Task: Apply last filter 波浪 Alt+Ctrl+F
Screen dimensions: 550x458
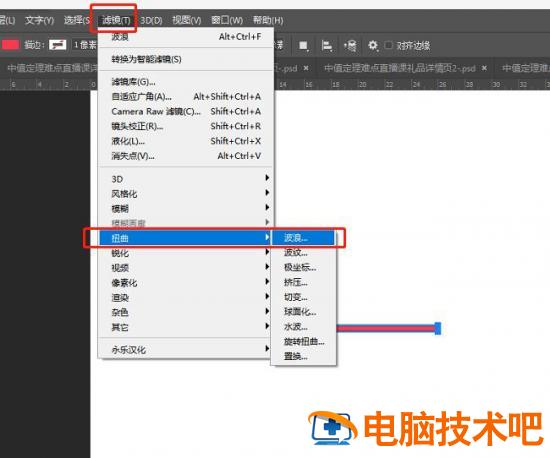Action: point(186,36)
